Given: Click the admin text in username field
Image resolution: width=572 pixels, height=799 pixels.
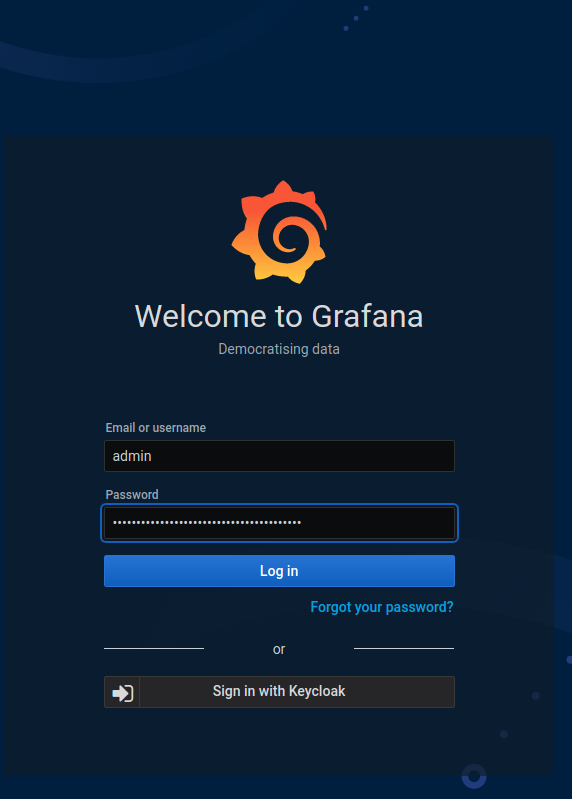Looking at the screenshot, I should click(132, 456).
